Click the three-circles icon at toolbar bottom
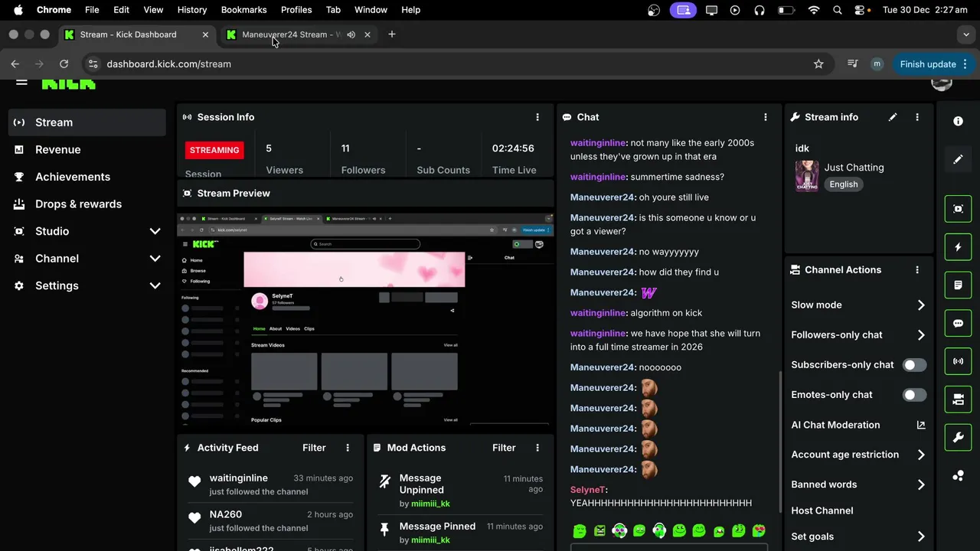This screenshot has height=551, width=980. coord(958,476)
